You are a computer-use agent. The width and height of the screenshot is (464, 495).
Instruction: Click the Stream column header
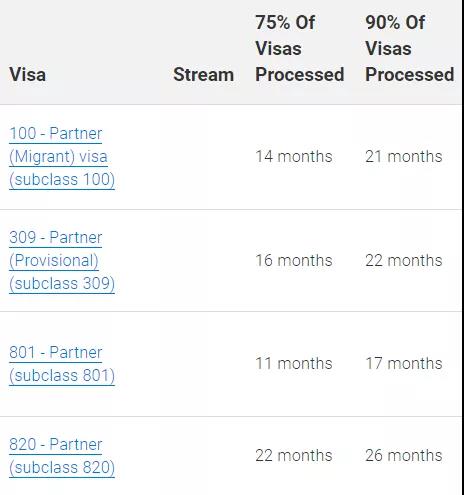[x=203, y=74]
